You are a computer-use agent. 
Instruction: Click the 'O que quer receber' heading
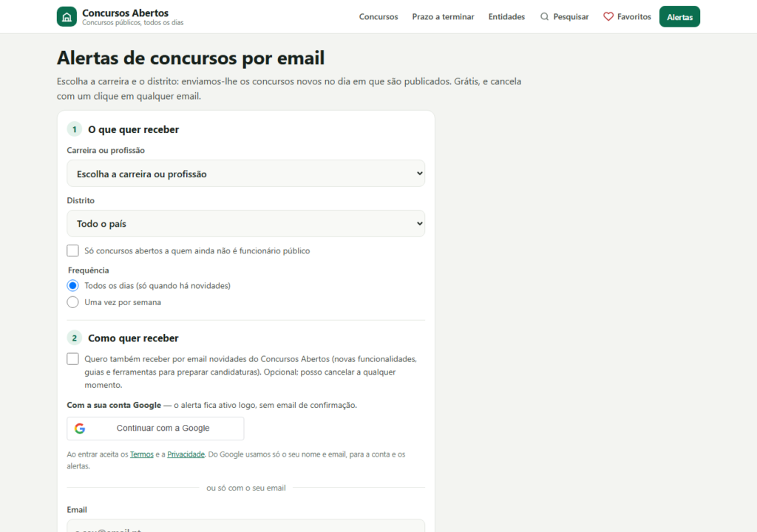tap(133, 129)
